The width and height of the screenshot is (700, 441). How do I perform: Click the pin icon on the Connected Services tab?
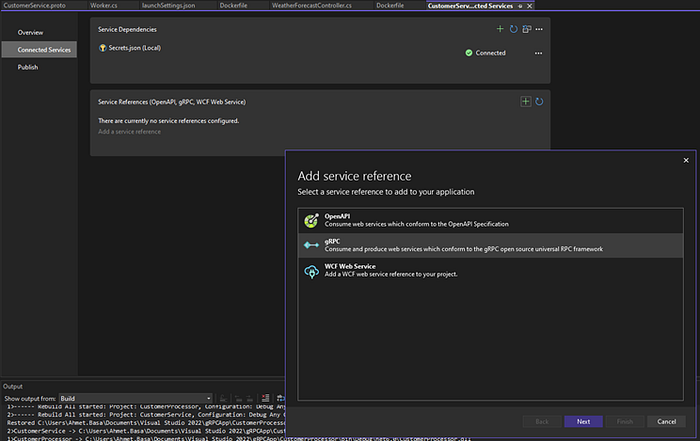[520, 6]
